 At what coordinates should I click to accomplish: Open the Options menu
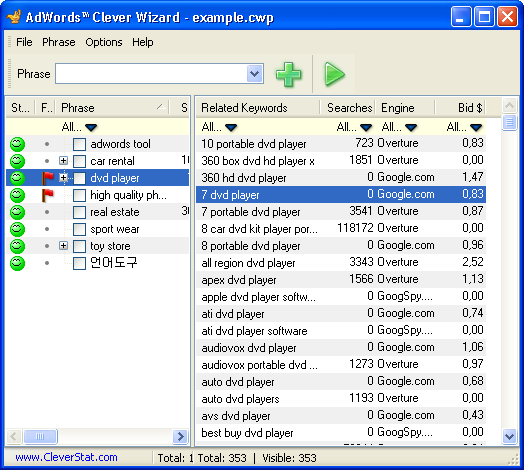click(104, 42)
